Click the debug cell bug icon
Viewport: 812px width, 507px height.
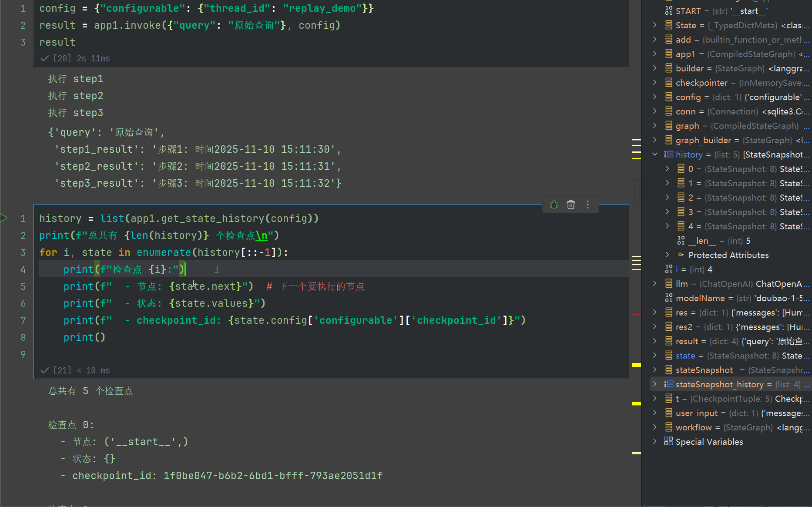[x=554, y=205]
